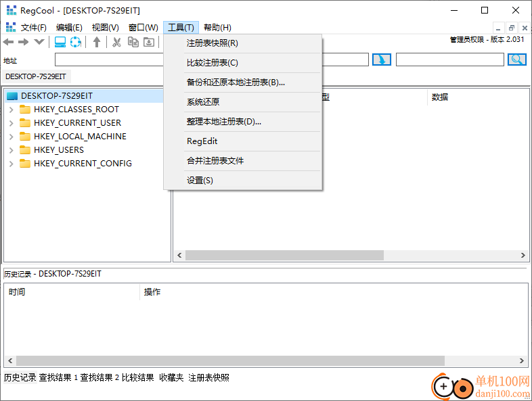Screen dimensions: 532x401
Task: Click the RegCool icon left of the File menu
Action: [x=11, y=27]
